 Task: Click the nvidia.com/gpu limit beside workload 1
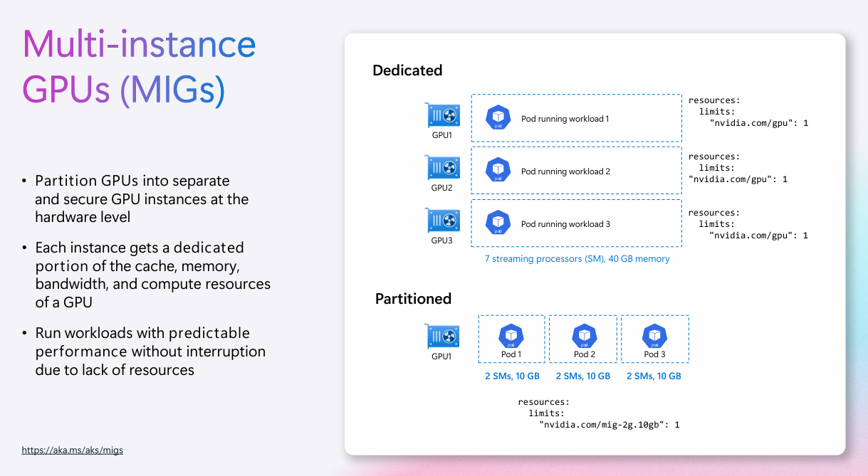(758, 123)
